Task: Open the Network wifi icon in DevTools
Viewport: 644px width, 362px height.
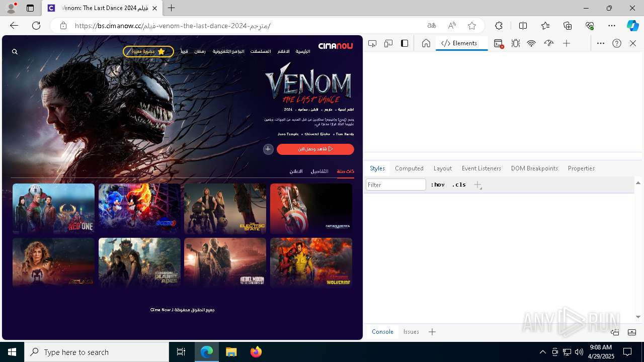Action: coord(531,43)
